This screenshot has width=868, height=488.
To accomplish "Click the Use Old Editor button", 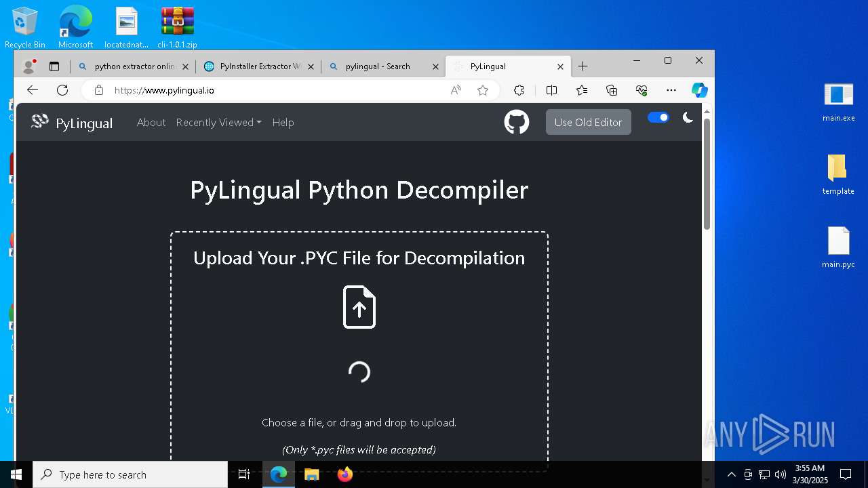I will coord(588,122).
